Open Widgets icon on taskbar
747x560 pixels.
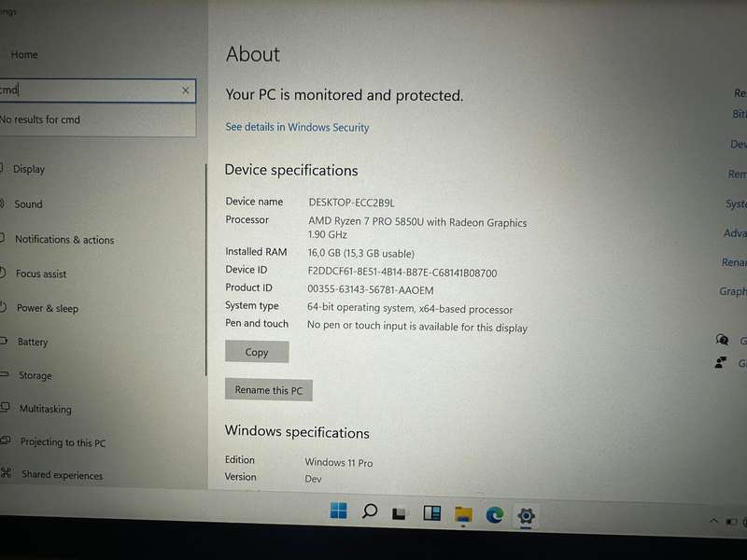coord(432,513)
